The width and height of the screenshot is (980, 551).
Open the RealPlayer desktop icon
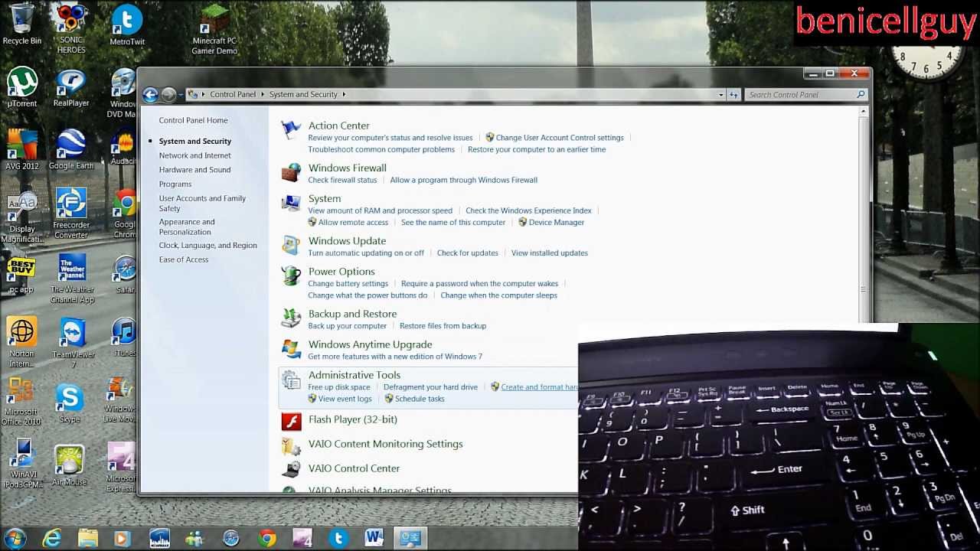[x=71, y=87]
